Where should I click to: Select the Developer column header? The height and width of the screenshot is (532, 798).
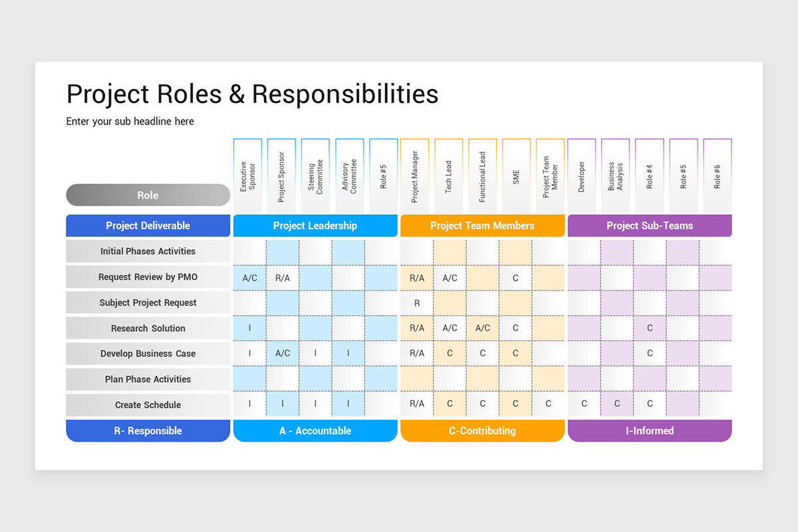click(x=582, y=176)
